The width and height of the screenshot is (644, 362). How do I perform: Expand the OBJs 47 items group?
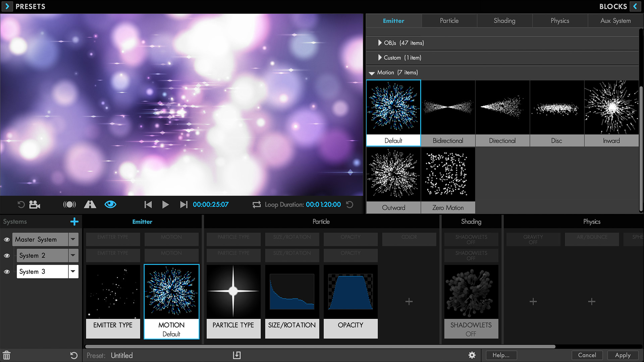(380, 43)
